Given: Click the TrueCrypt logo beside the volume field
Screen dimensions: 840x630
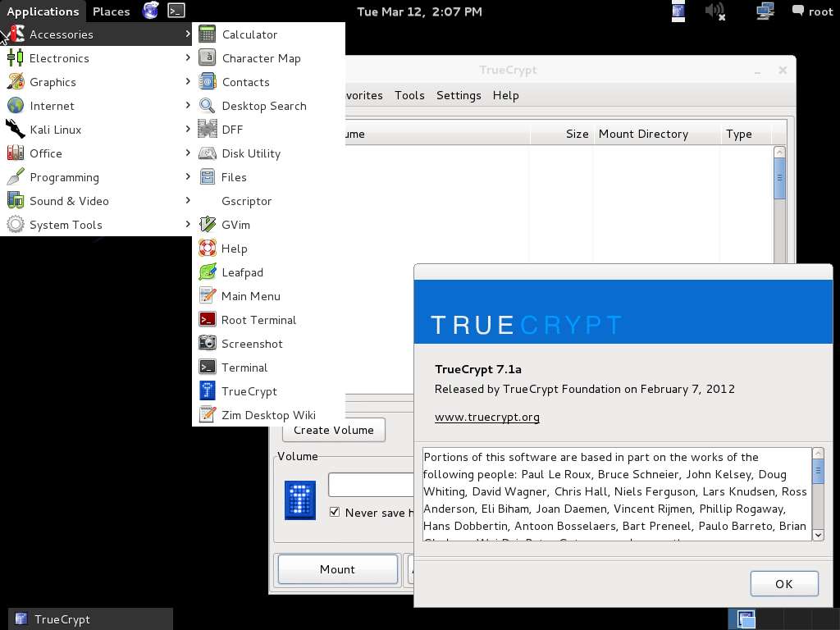Looking at the screenshot, I should click(300, 499).
